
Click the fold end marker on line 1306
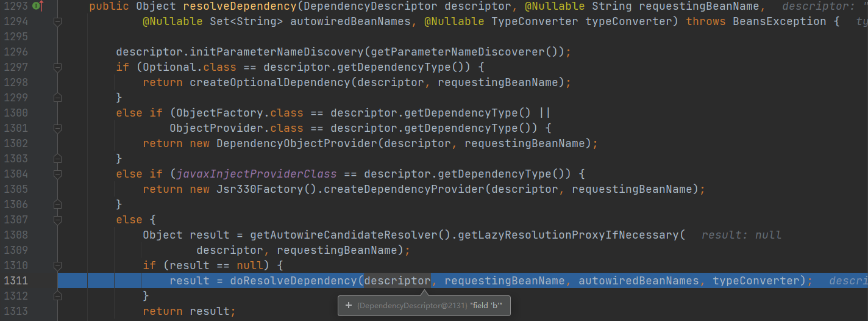tap(57, 204)
